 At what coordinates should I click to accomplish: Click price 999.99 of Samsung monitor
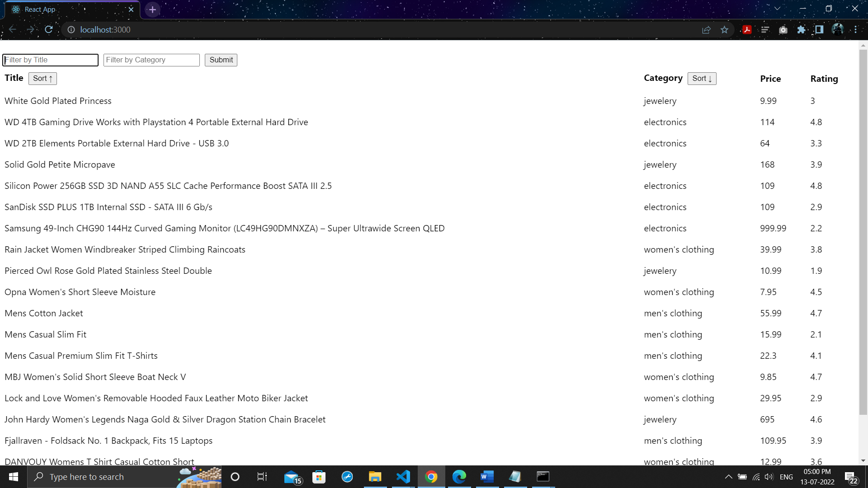[773, 228]
